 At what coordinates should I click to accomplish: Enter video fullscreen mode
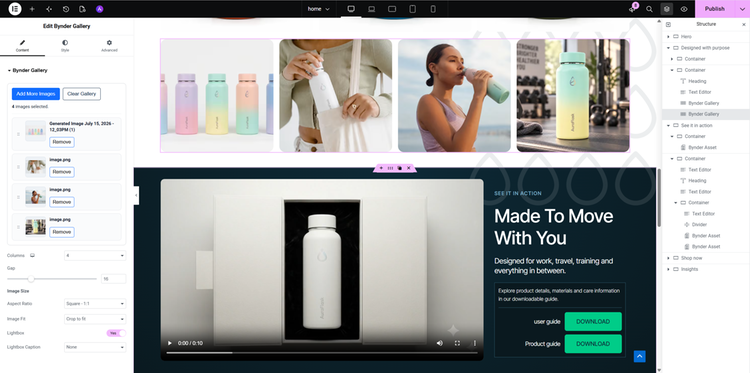[457, 343]
